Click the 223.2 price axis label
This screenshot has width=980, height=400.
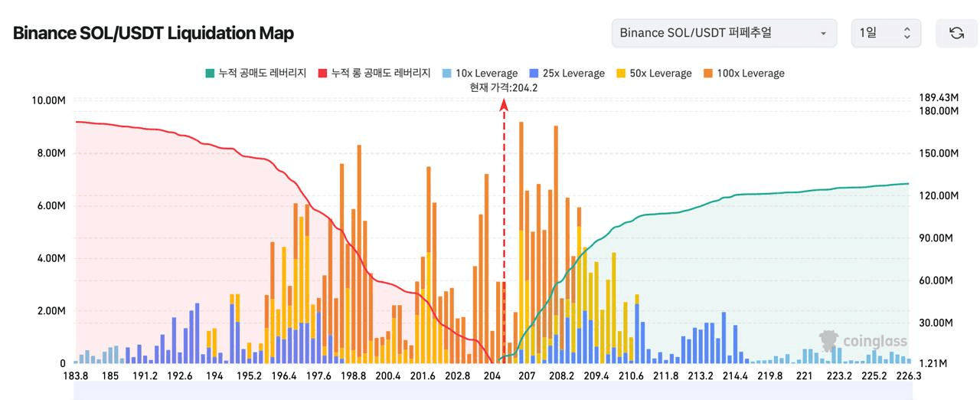[x=840, y=376]
